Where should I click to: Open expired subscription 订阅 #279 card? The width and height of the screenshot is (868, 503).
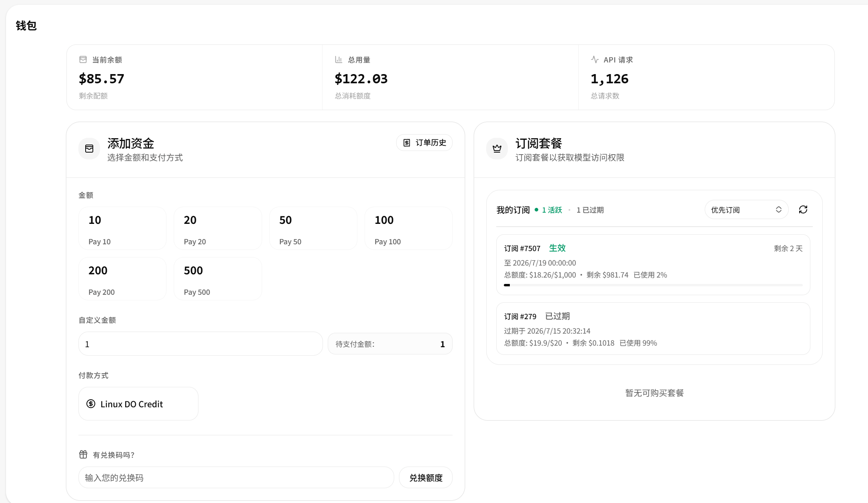pos(653,328)
